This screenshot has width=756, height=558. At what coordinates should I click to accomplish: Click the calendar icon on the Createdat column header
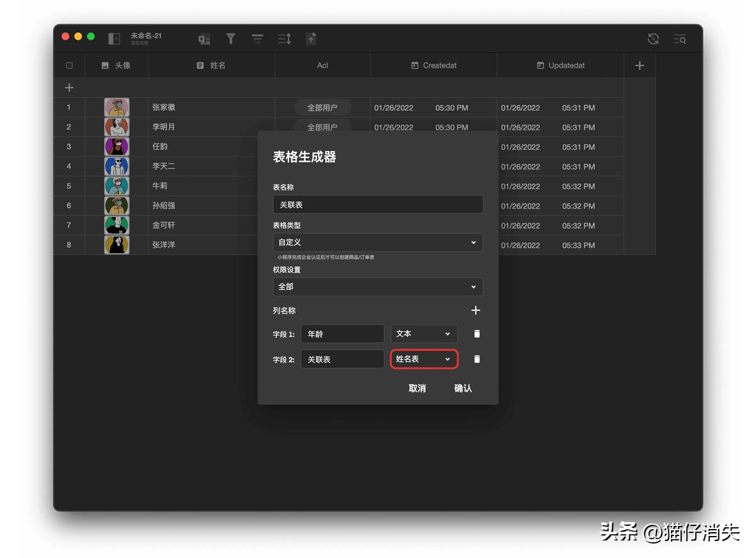414,65
